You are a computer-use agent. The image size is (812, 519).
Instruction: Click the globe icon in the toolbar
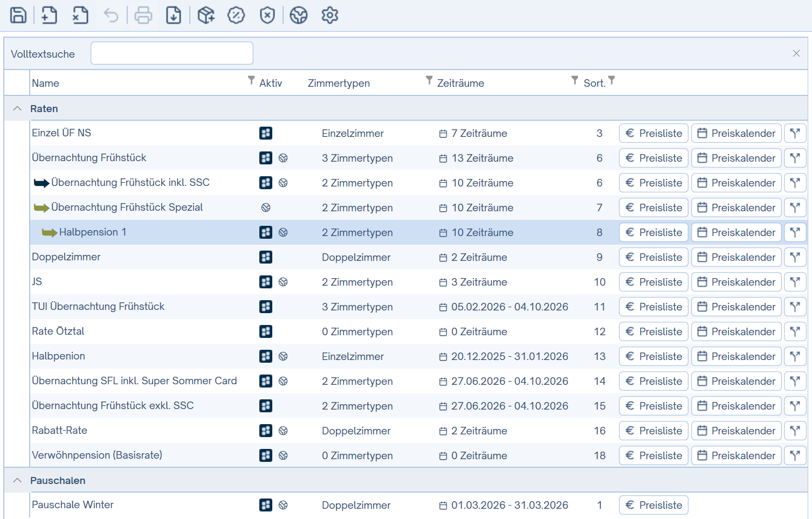(299, 15)
